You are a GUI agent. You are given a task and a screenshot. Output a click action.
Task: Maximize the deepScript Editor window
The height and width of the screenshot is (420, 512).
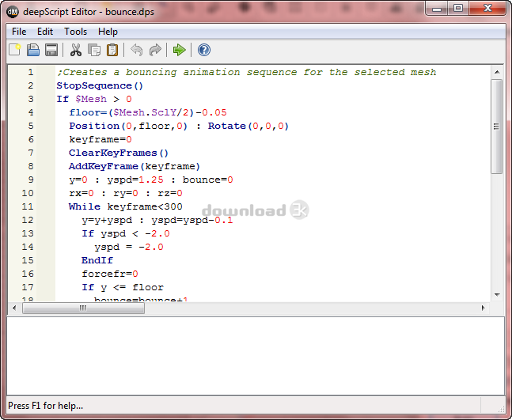(x=458, y=9)
